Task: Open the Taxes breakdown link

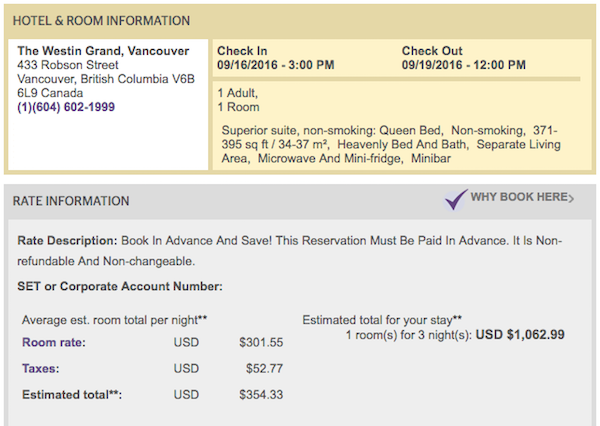Action: 41,368
